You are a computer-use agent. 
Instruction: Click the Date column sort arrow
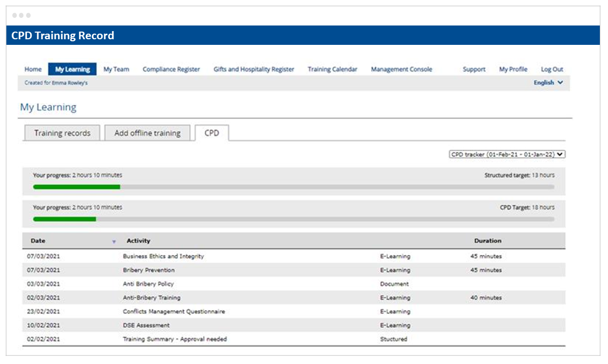[x=114, y=242]
